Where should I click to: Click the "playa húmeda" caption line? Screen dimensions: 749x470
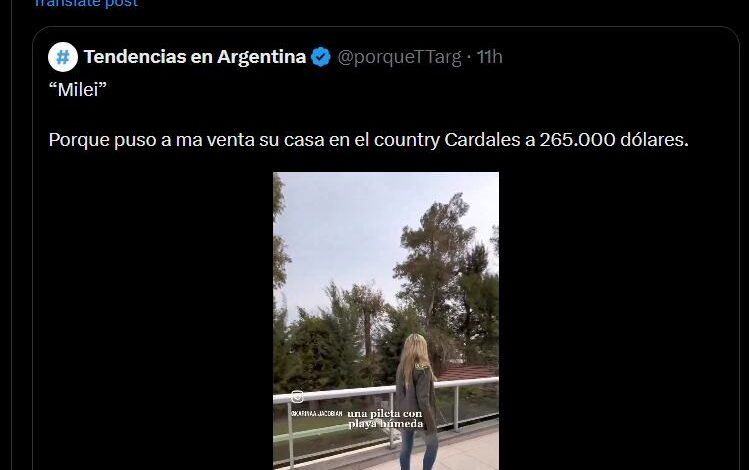click(385, 424)
